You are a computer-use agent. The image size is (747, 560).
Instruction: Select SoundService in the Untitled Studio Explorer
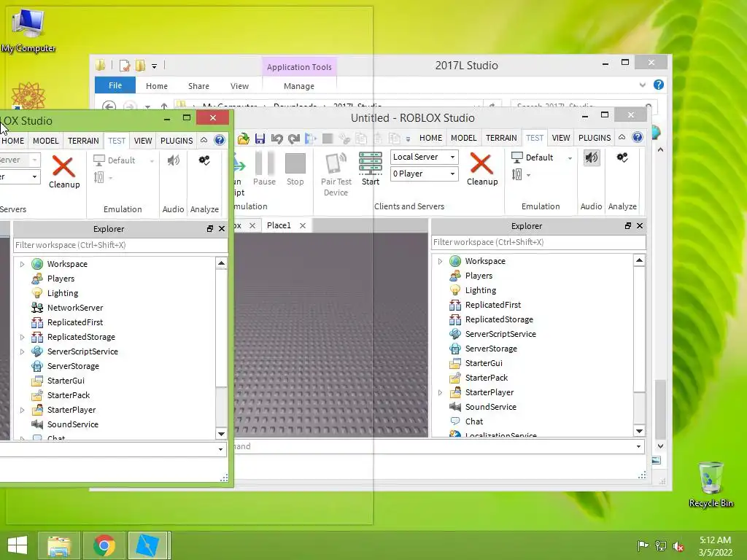point(491,407)
